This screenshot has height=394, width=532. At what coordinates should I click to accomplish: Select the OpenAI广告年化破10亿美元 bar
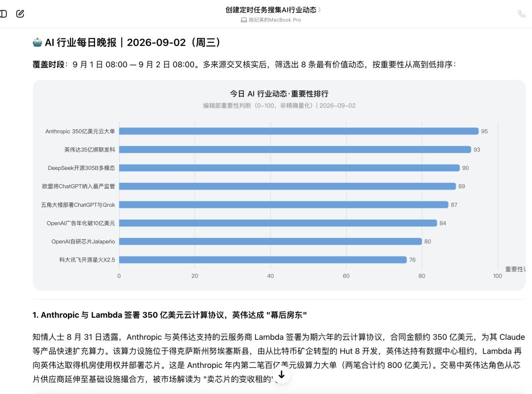point(278,223)
